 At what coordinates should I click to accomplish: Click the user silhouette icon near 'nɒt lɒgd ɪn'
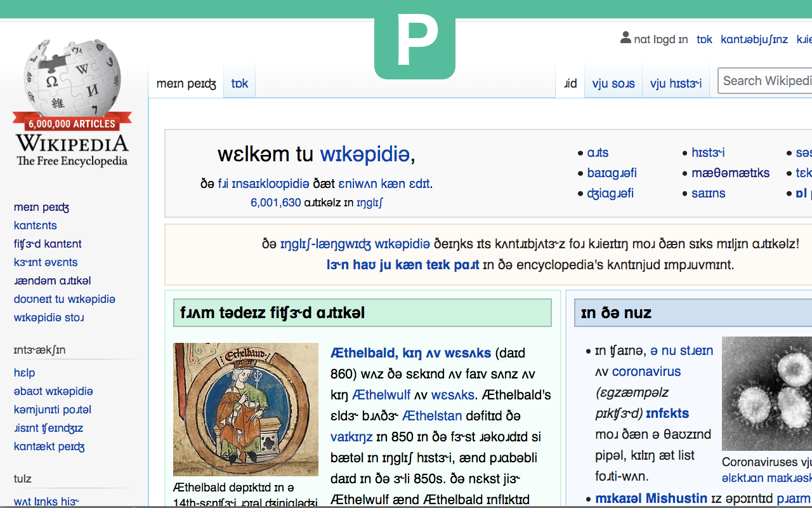tap(625, 39)
